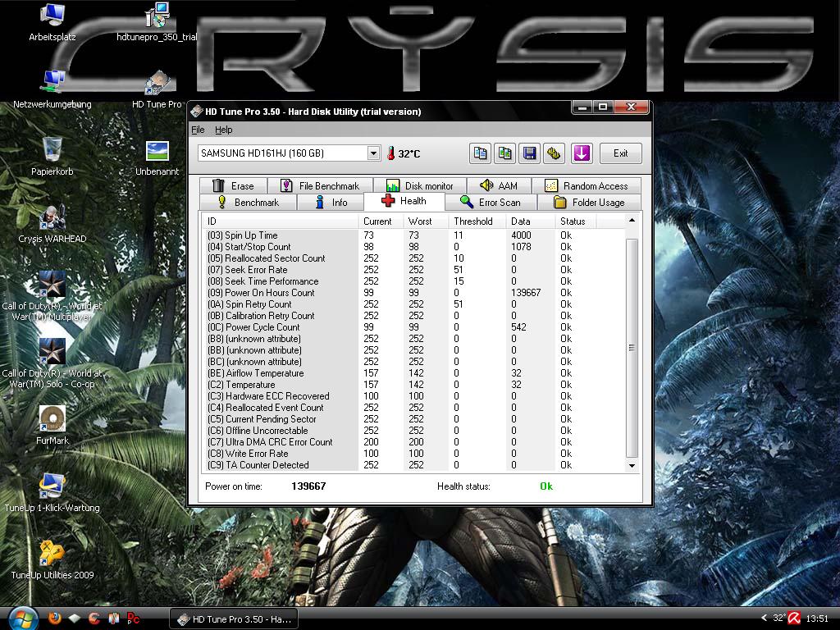Click the purple download arrow toolbar icon
Image resolution: width=840 pixels, height=630 pixels.
click(x=582, y=153)
